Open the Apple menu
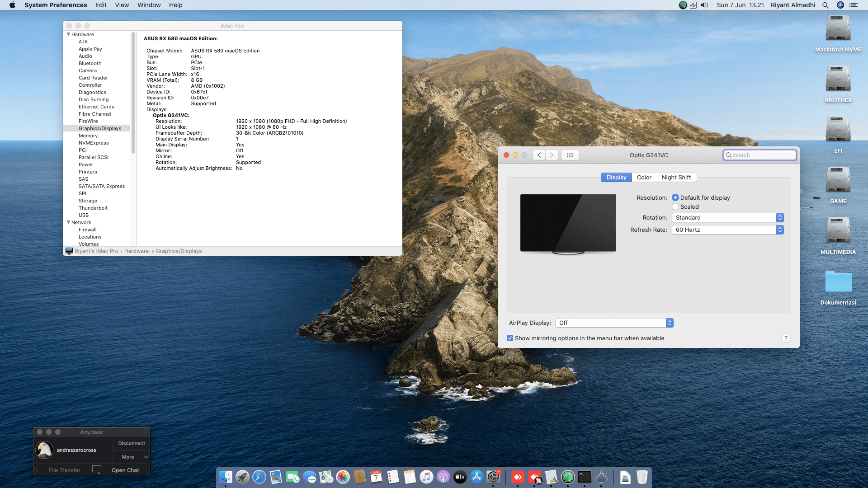The width and height of the screenshot is (868, 488). [12, 5]
